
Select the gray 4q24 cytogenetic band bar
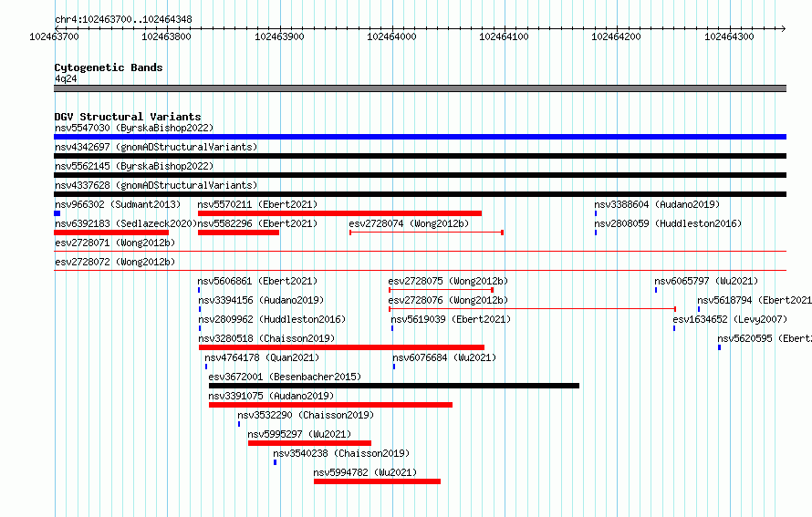tap(420, 88)
